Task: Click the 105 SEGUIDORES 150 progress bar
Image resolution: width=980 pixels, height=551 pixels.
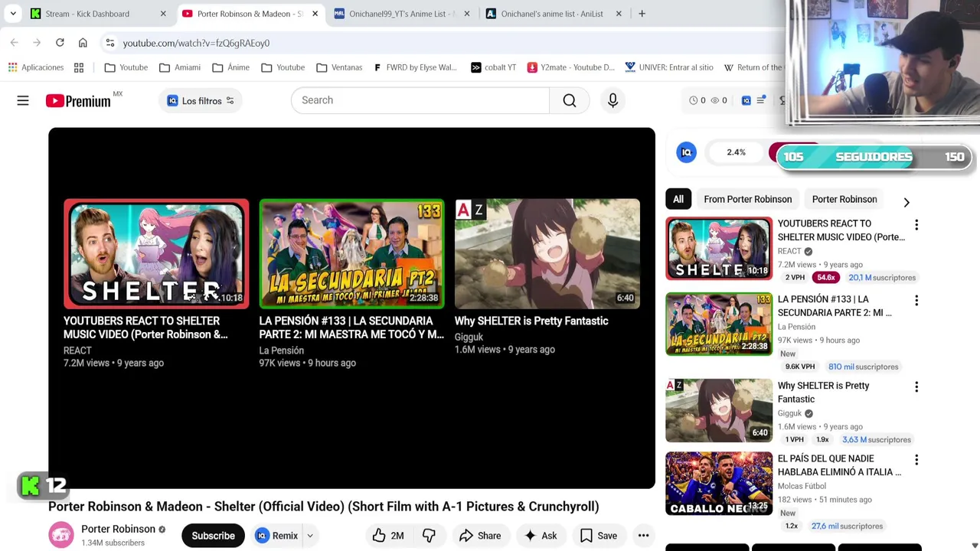Action: point(874,157)
